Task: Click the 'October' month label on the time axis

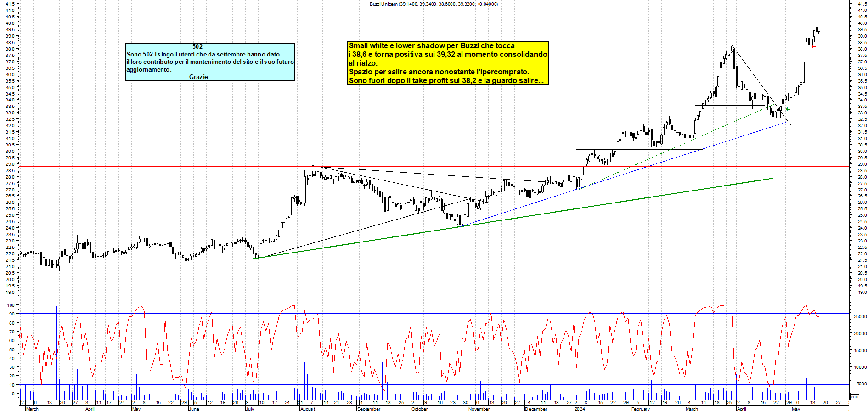Action: coord(420,409)
